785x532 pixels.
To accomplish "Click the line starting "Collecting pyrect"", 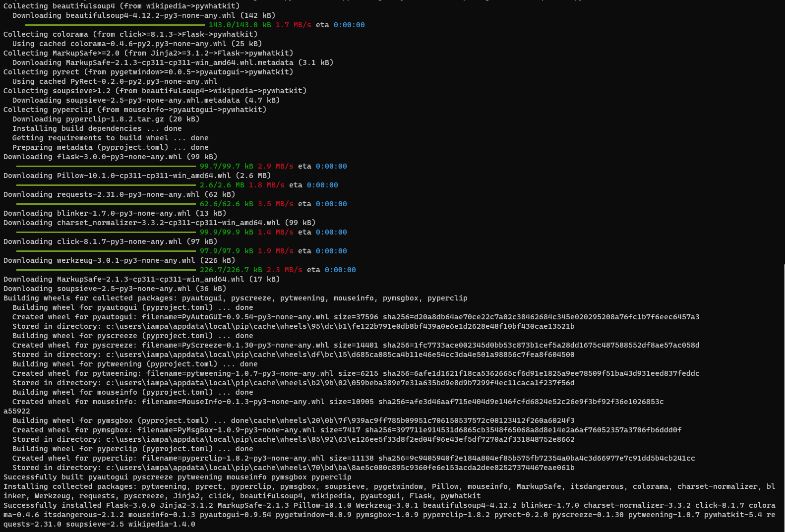I will pos(148,72).
